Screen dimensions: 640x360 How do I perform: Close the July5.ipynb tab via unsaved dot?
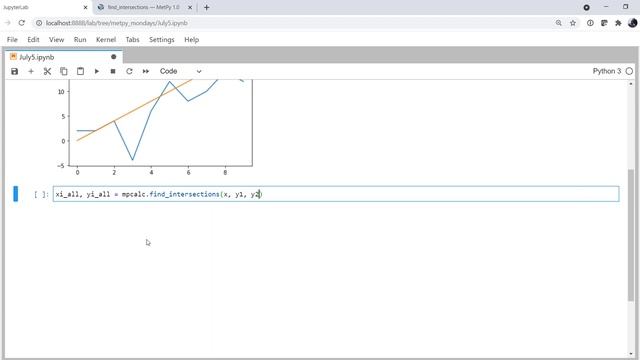click(113, 57)
